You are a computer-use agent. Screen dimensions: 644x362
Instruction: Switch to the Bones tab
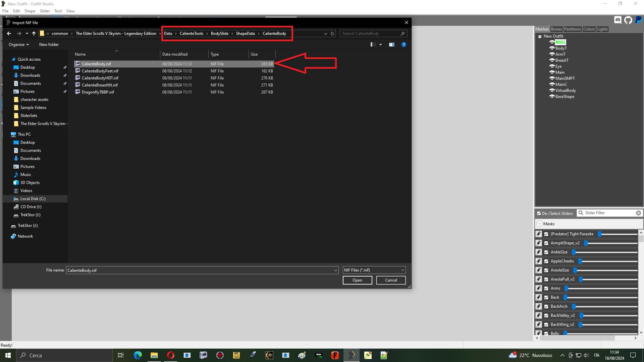click(556, 29)
